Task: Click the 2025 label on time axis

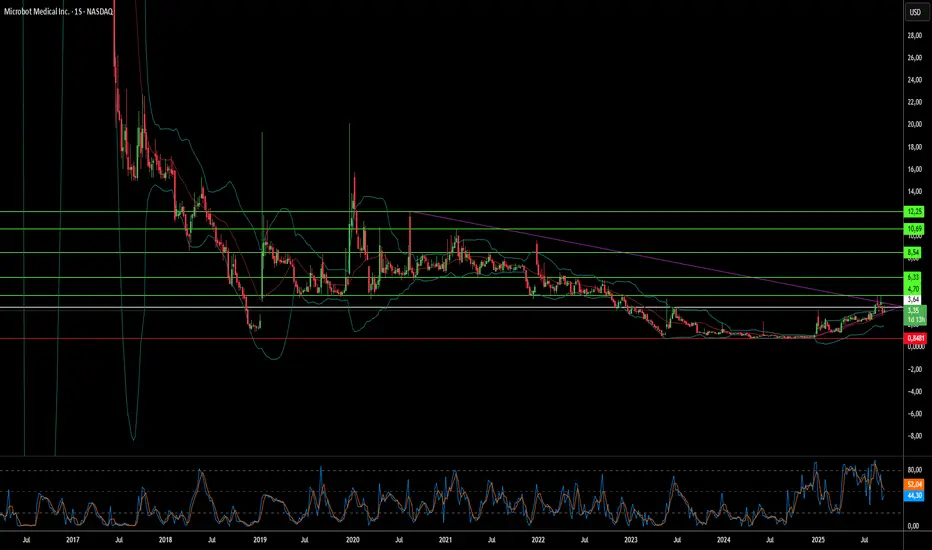Action: click(x=817, y=540)
